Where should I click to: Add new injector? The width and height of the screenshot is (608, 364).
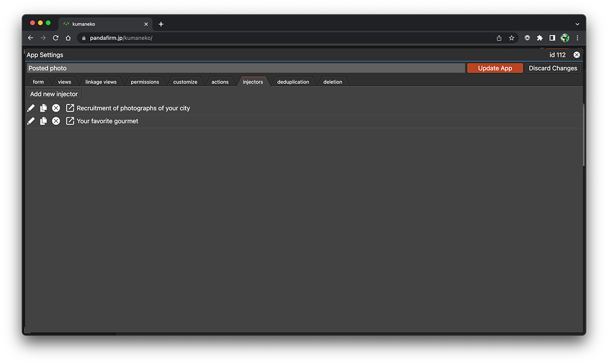pos(54,94)
